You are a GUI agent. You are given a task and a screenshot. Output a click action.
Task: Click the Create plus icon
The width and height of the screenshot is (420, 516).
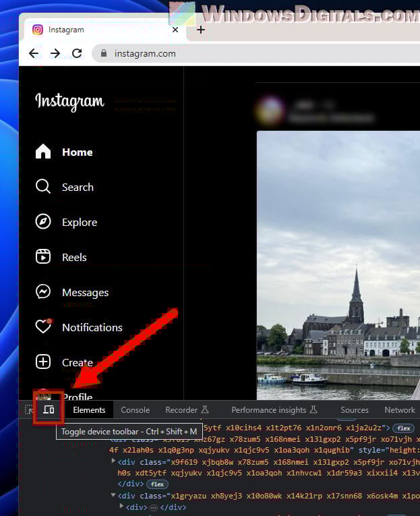point(43,362)
